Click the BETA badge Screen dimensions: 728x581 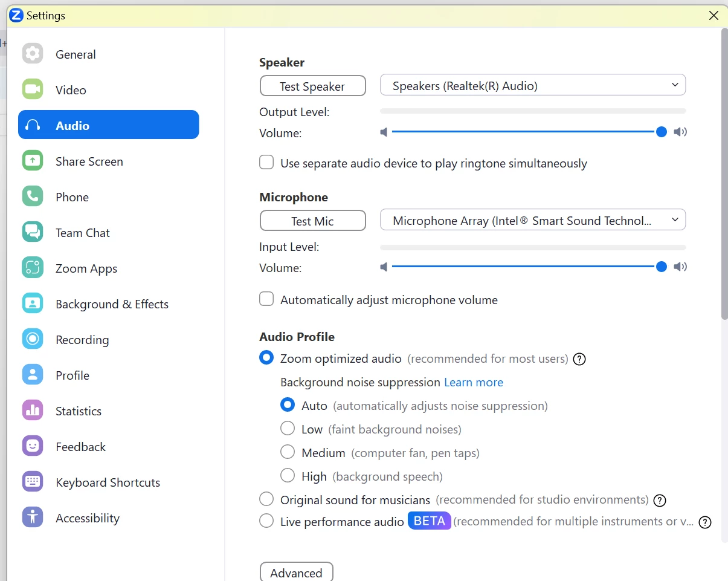coord(430,521)
